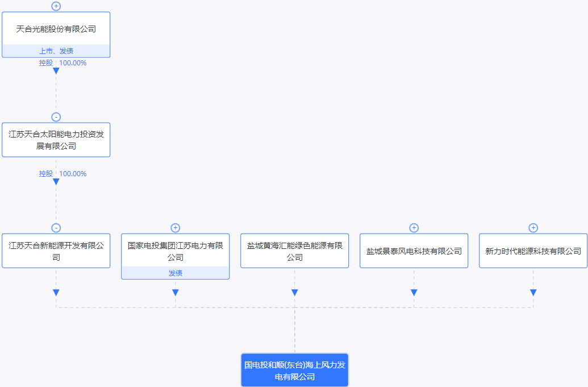Open 江苏天合太阳能电力投资发展有限公司 card
The width and height of the screenshot is (588, 387).
56,140
